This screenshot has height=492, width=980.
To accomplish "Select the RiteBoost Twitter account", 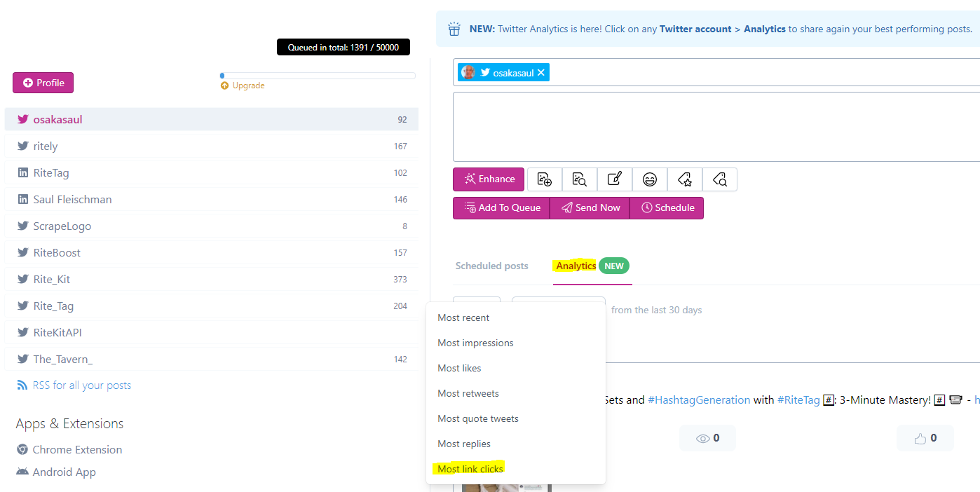I will point(212,252).
